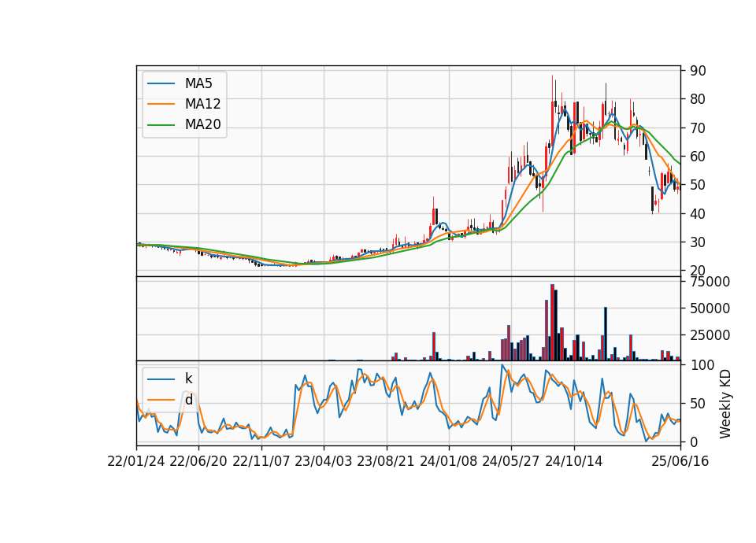Image resolution: width=756 pixels, height=543 pixels.
Task: Click the 24/01/08 date tick label
Action: point(448,462)
